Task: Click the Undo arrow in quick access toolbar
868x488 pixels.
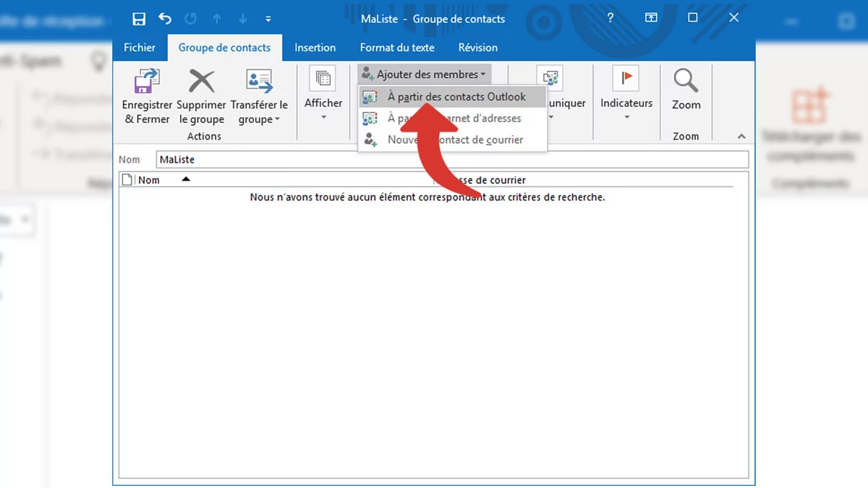Action: [x=165, y=19]
